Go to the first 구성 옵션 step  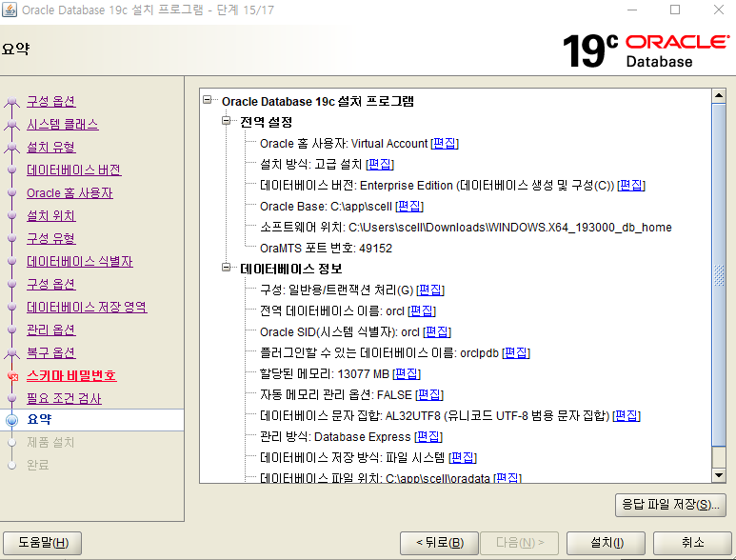pos(50,101)
